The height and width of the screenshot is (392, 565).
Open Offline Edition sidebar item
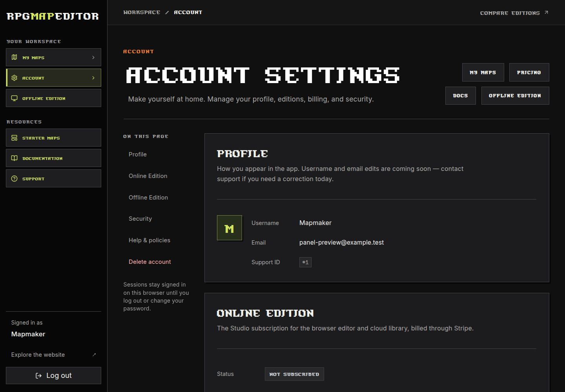click(53, 98)
